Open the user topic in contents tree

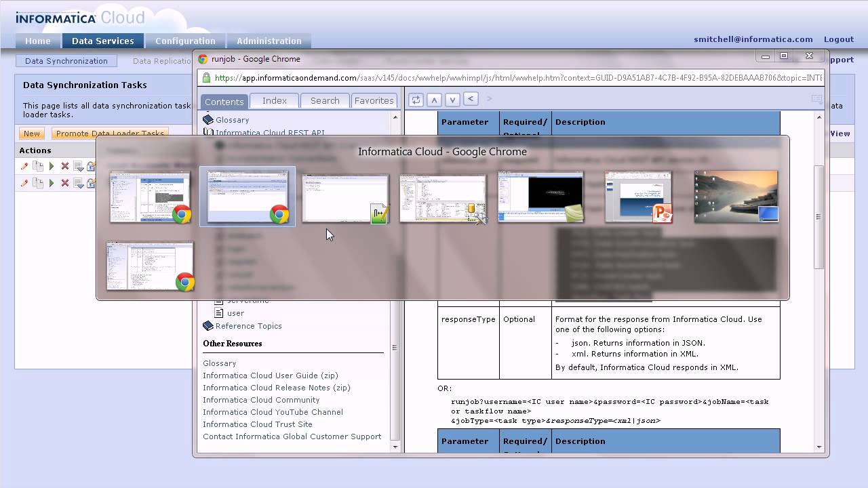[235, 313]
